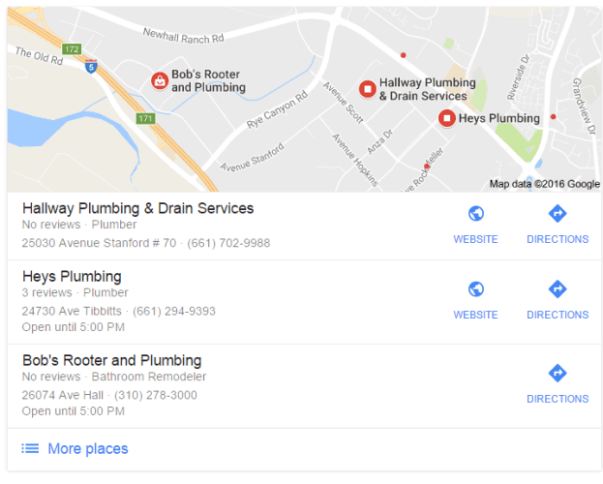603x484 pixels.
Task: Open website globe icon for Heys Plumbing
Action: point(476,289)
